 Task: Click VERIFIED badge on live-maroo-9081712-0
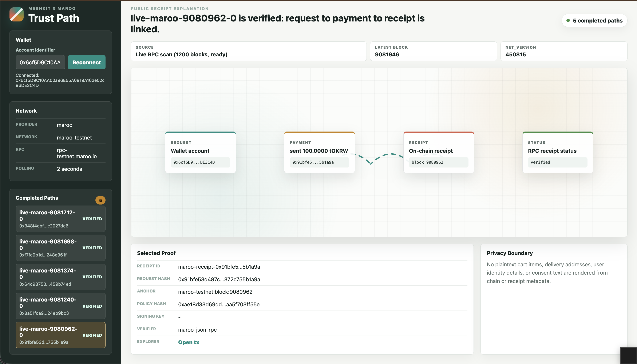pyautogui.click(x=92, y=219)
